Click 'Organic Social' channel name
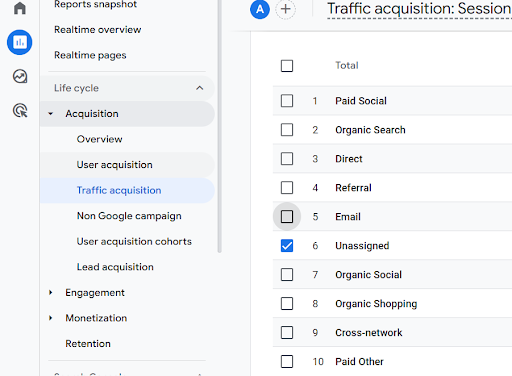This screenshot has width=512, height=376. tap(368, 275)
